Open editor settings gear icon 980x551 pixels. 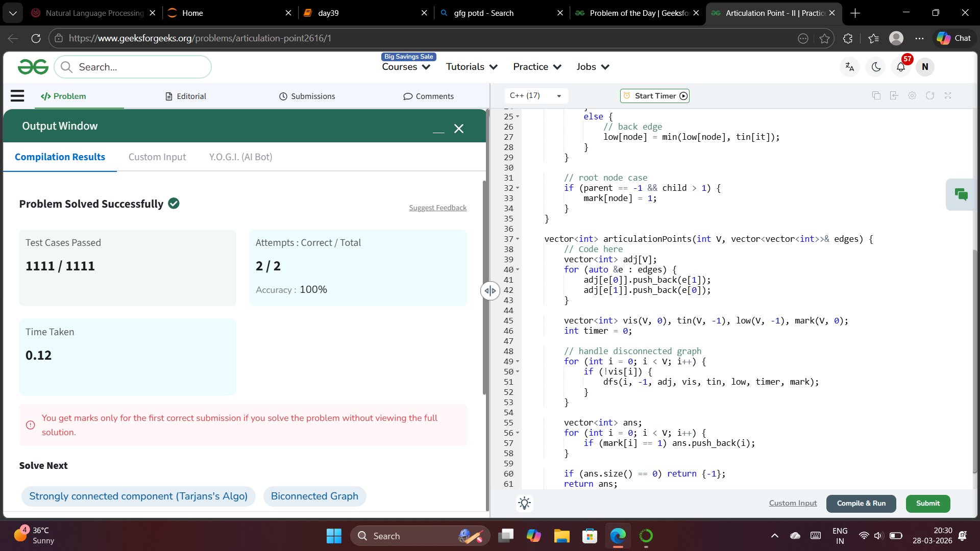912,96
